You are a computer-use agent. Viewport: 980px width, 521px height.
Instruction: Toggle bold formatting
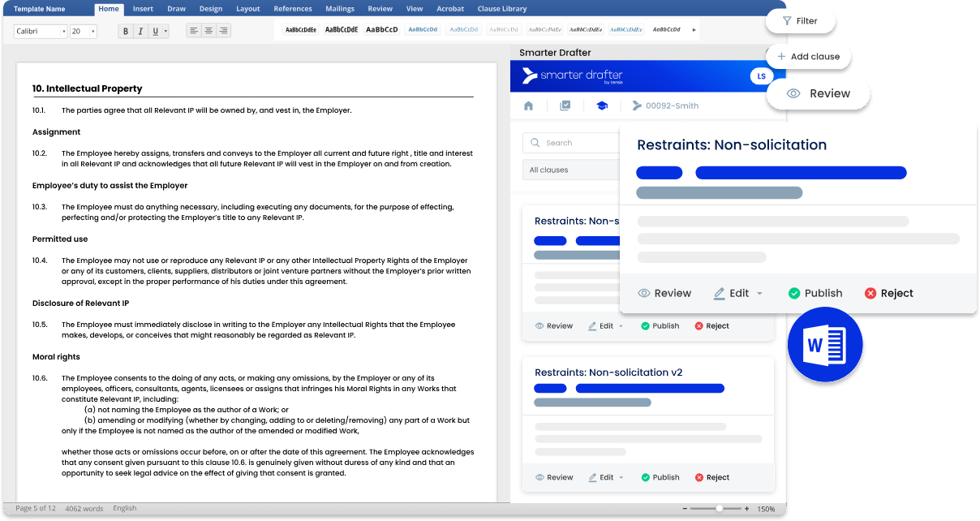pos(125,31)
